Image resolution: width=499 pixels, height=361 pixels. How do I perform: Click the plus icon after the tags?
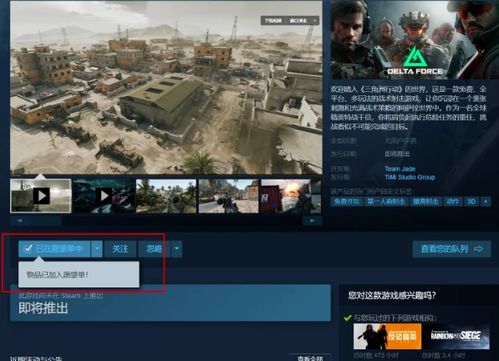486,201
